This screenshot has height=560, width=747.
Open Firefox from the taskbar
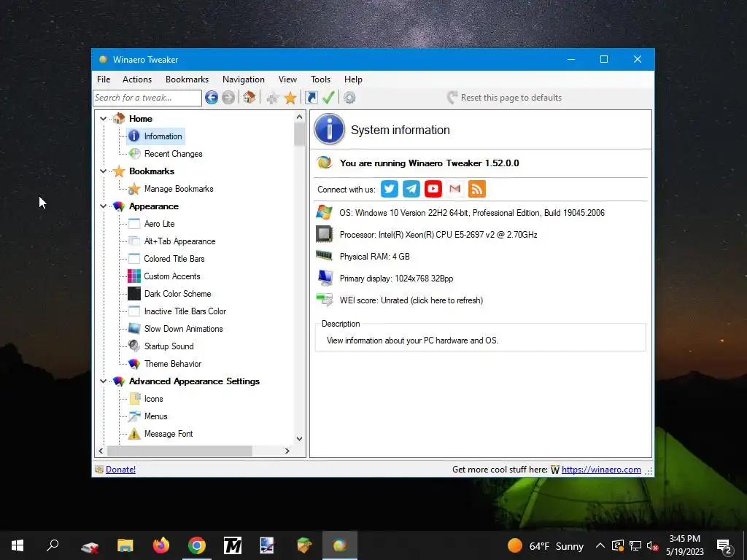(161, 545)
